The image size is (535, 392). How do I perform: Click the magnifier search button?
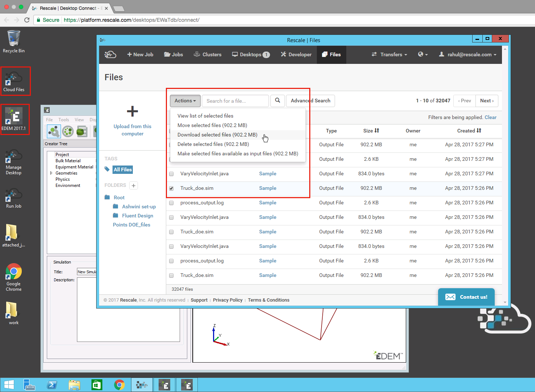(x=278, y=101)
